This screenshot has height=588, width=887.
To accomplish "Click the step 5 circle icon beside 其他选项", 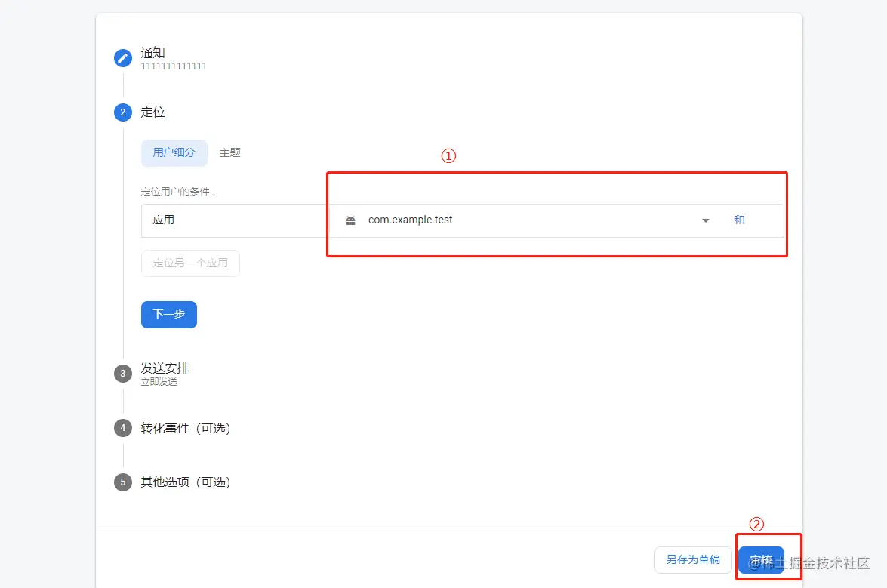I will (x=122, y=482).
